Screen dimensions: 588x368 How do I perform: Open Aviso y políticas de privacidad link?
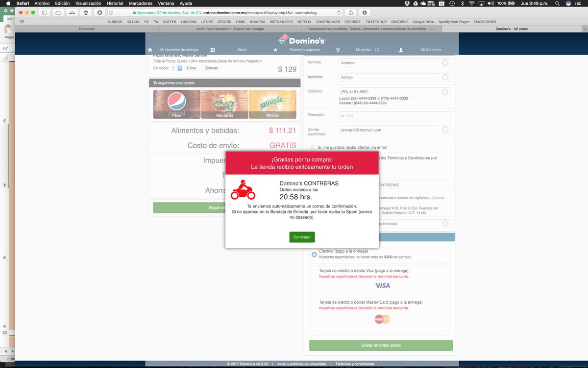pos(302,364)
